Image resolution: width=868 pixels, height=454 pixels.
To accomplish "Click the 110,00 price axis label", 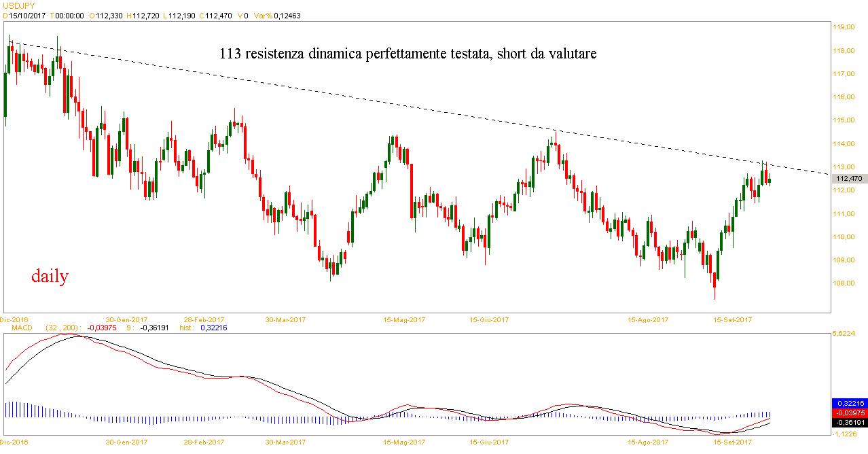I will [x=844, y=237].
